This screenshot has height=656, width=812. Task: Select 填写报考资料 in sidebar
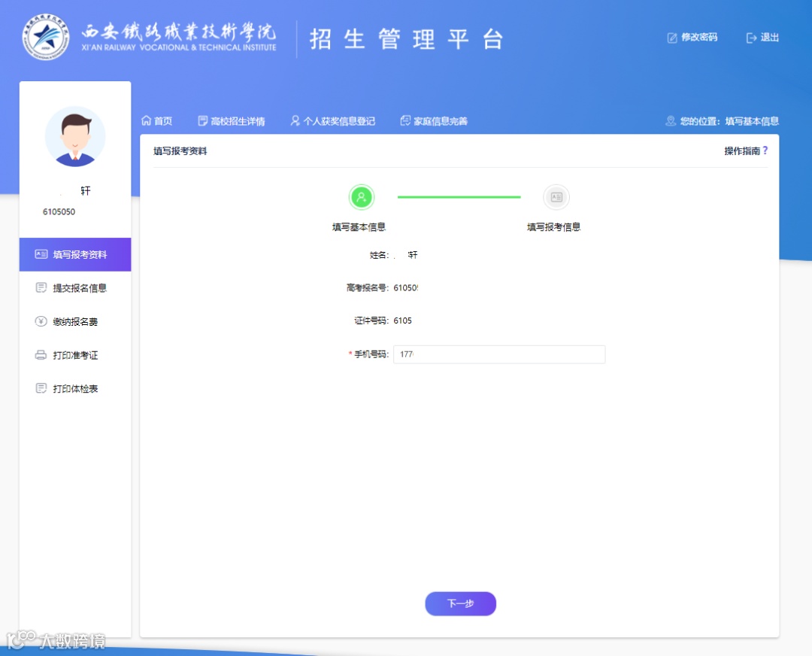tap(75, 254)
